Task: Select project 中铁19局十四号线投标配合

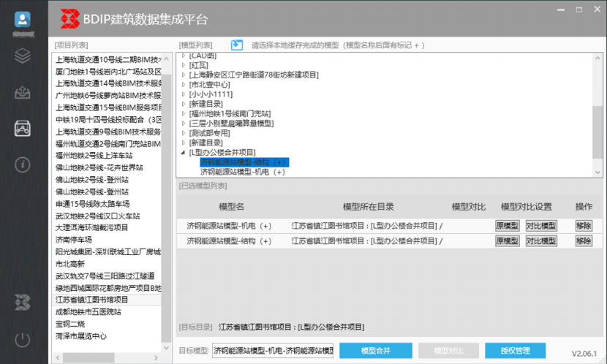Action: point(107,120)
